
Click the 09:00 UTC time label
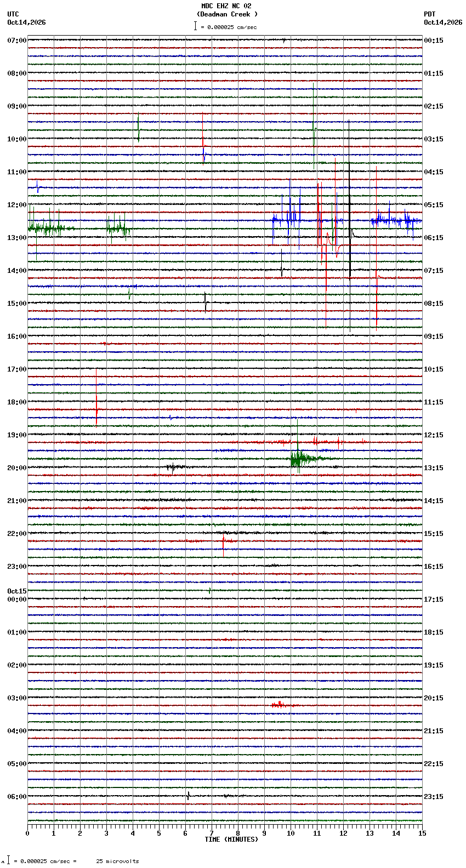(17, 106)
